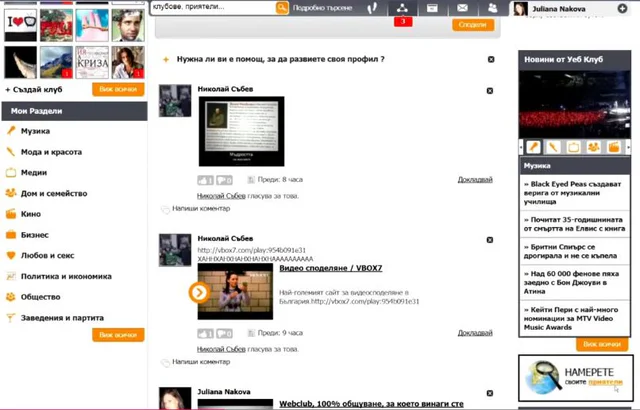Like the post from 9 hours ago
Screen dimensions: 640x410
pos(205,333)
